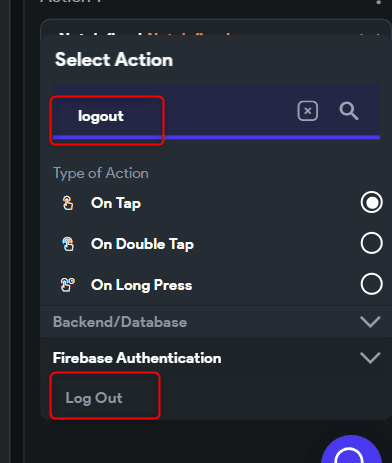This screenshot has width=392, height=463.
Task: Clear the logout search text with X icon
Action: point(307,111)
